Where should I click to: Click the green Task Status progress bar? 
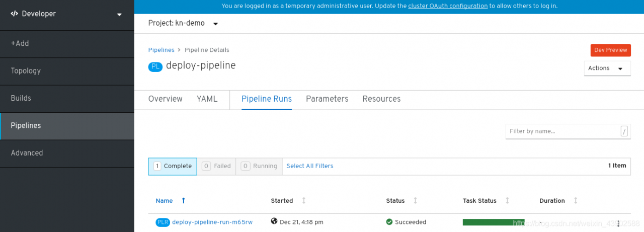[x=494, y=222]
